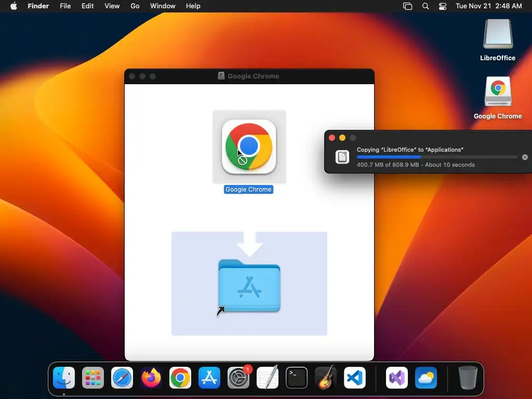Minimize the copy progress window
The width and height of the screenshot is (532, 399).
342,138
